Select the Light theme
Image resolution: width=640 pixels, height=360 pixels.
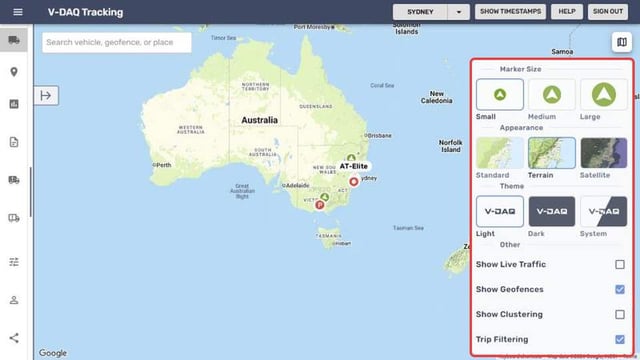(x=500, y=211)
